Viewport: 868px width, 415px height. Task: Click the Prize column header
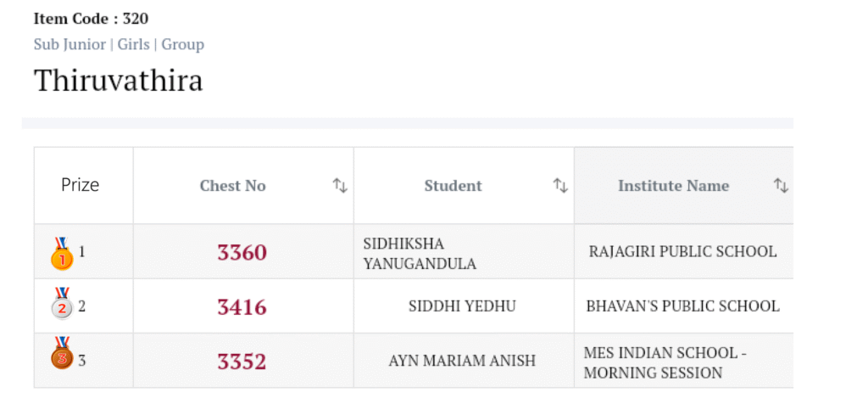coord(81,185)
